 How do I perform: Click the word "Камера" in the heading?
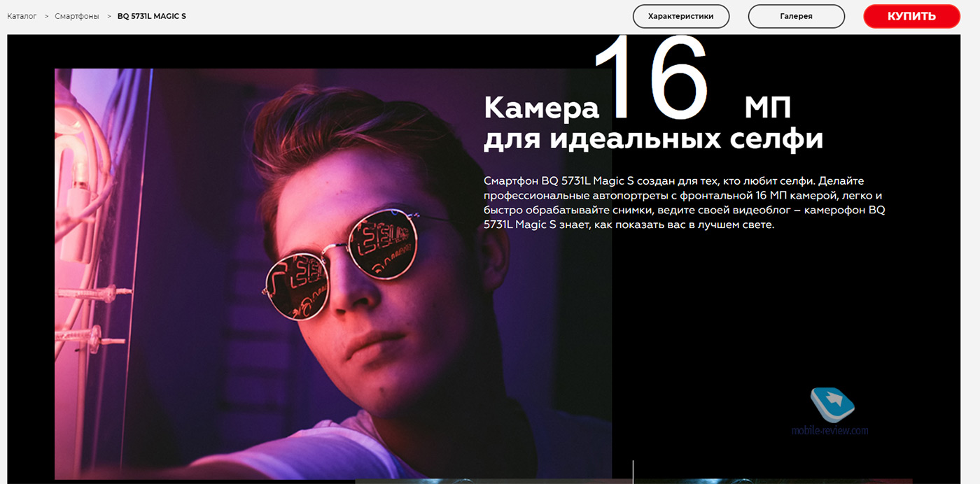(542, 108)
